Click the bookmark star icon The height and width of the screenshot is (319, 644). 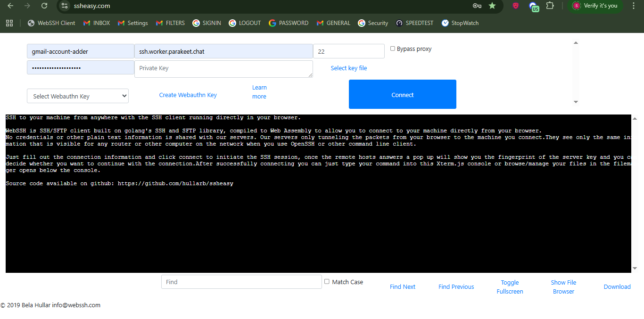(492, 6)
